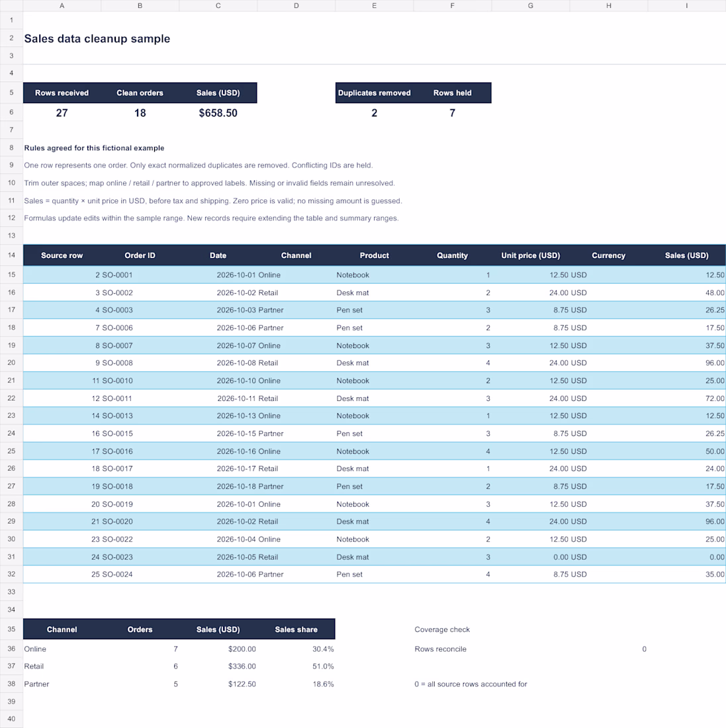Select the SO-0016 order ID cell
Image resolution: width=726 pixels, height=728 pixels.
coord(140,451)
